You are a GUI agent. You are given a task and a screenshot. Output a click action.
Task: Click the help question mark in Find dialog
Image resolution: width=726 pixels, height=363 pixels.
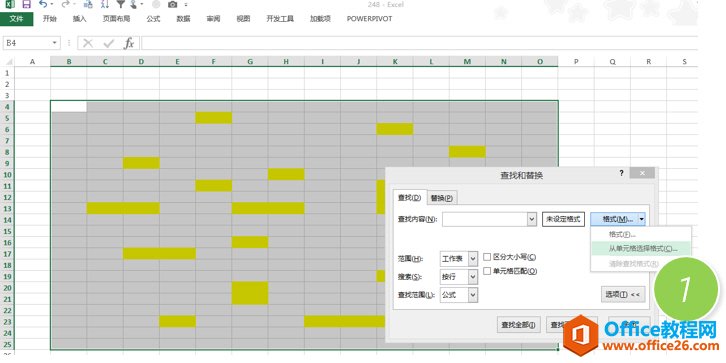[621, 173]
